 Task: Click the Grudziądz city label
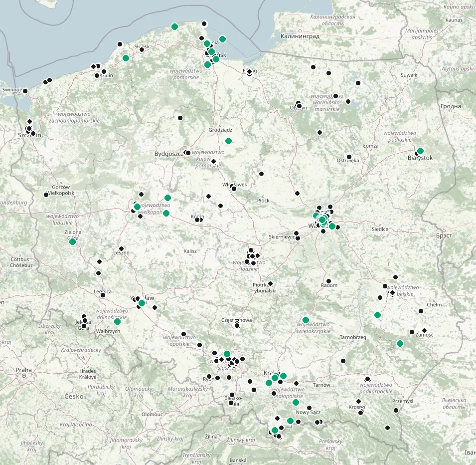coord(220,130)
